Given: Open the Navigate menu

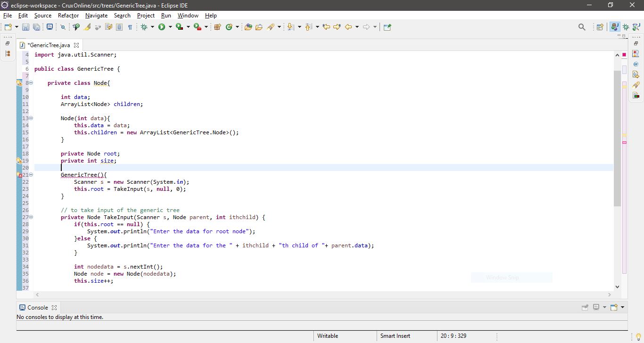Looking at the screenshot, I should [96, 16].
